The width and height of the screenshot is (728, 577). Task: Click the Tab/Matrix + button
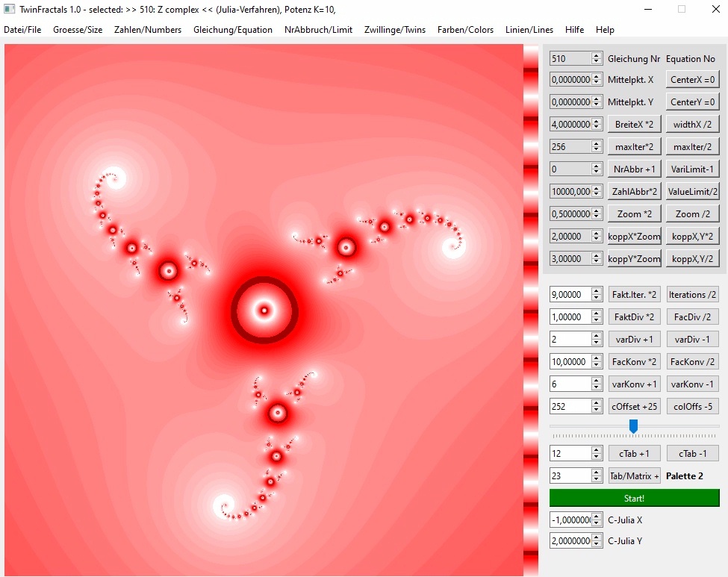click(x=634, y=475)
